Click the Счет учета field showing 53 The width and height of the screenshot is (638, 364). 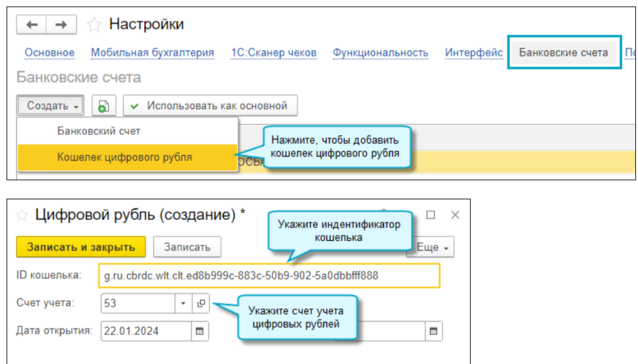click(138, 303)
